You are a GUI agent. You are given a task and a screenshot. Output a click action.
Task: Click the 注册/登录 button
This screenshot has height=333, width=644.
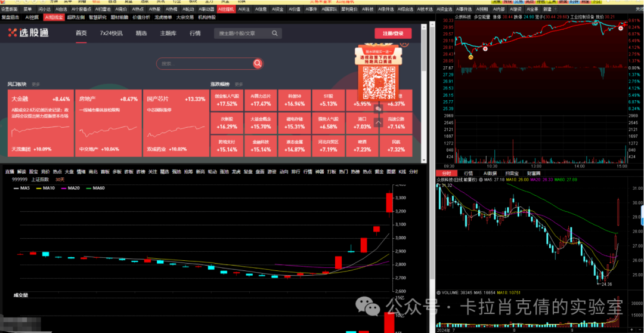tap(393, 33)
